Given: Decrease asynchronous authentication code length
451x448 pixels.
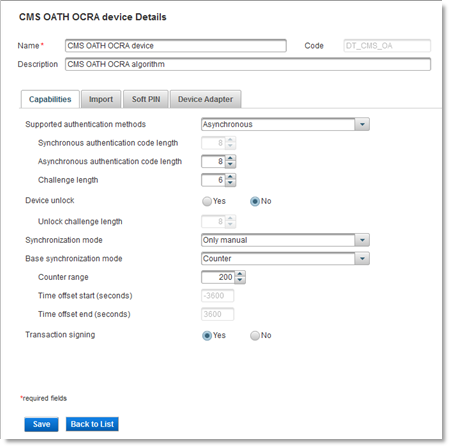Looking at the screenshot, I should click(x=230, y=164).
